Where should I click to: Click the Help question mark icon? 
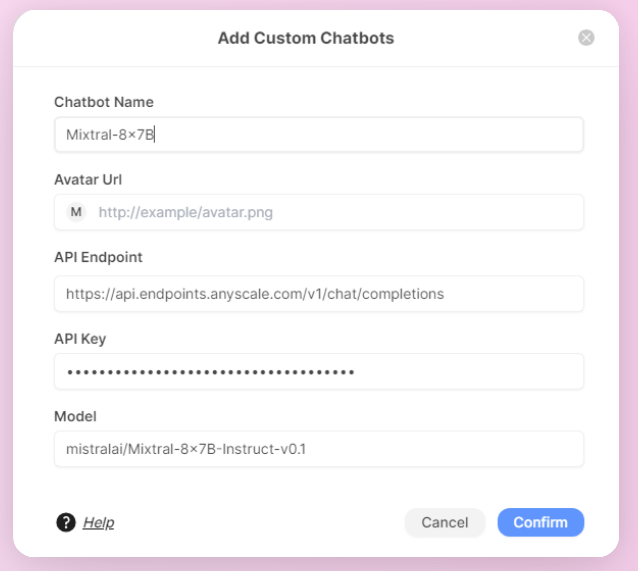coord(66,522)
